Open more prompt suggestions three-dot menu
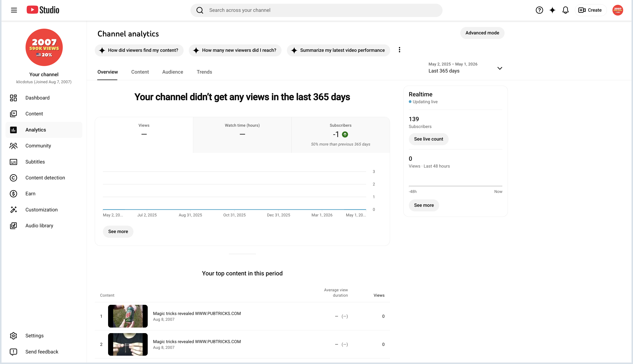Screen dimensions: 633x364 (399, 50)
